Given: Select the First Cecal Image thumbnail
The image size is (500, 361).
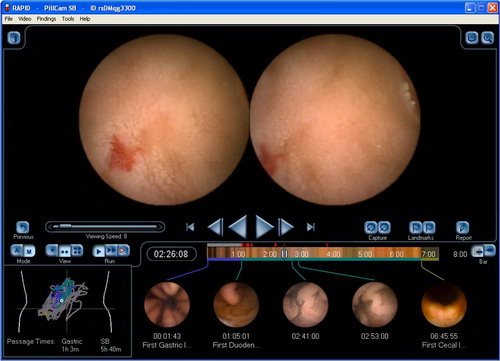Looking at the screenshot, I should (x=444, y=305).
